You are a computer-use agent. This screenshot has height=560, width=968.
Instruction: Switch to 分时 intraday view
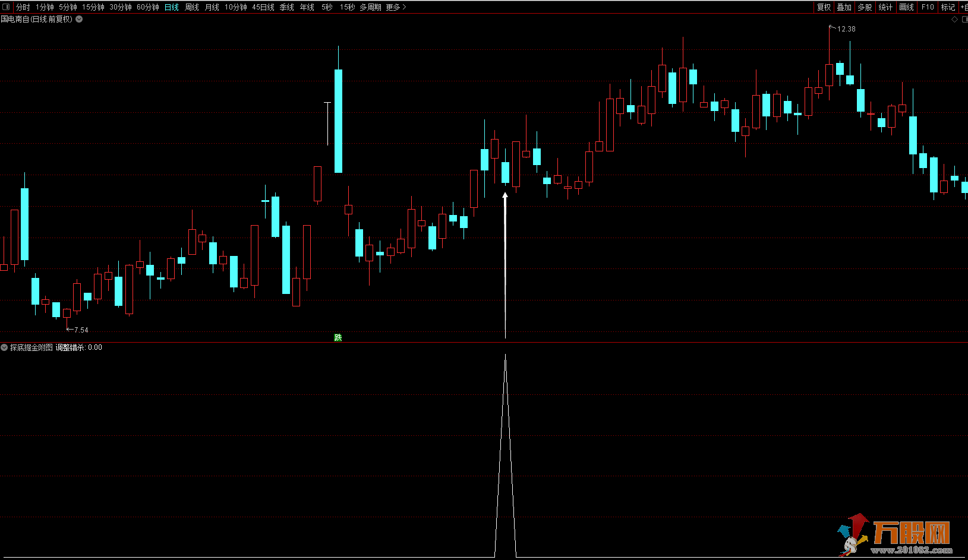[x=23, y=7]
